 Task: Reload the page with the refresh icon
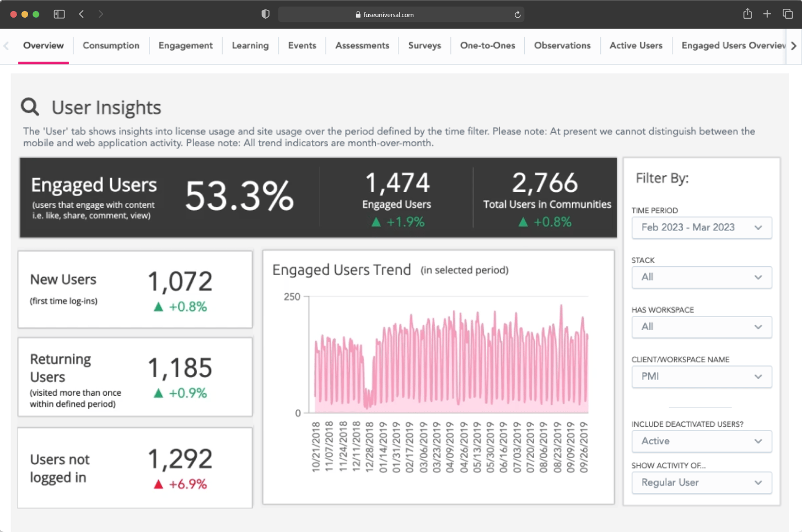[x=518, y=15]
